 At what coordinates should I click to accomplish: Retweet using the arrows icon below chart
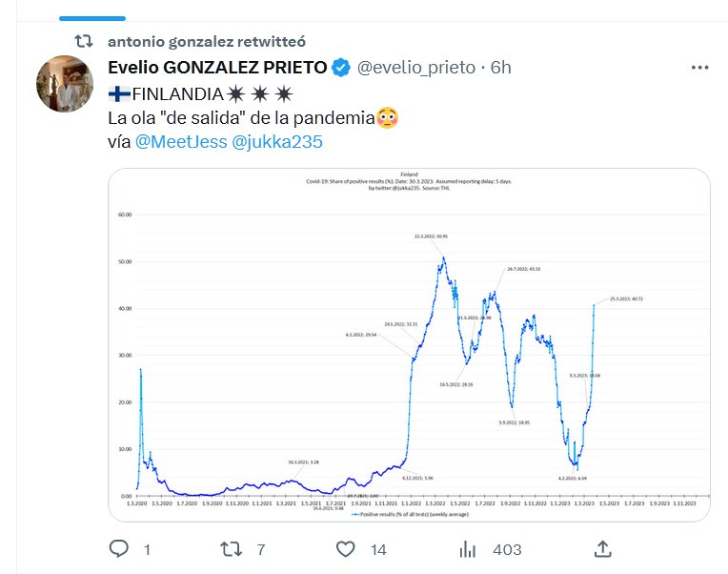click(232, 549)
